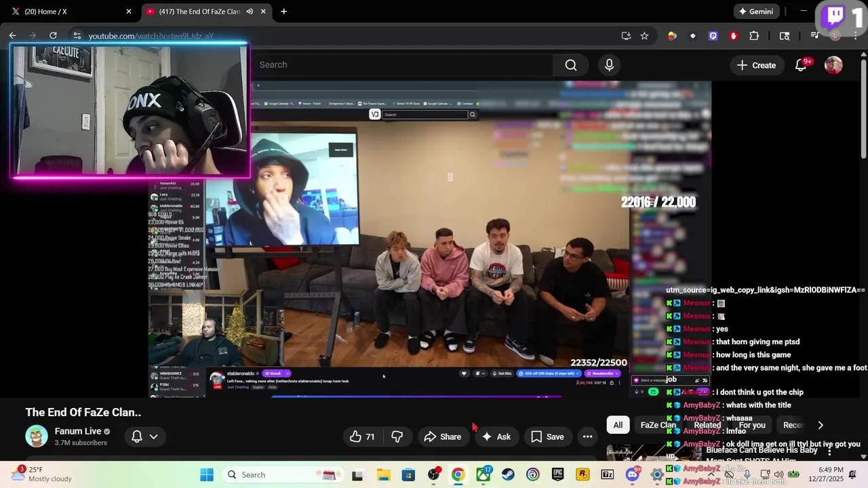Screen dimensions: 868x488
Task: Open the Fanum Live channel link
Action: [x=78, y=431]
